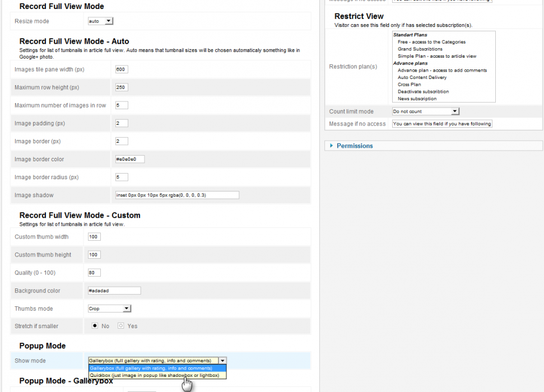The height and width of the screenshot is (392, 544).
Task: Click the Show mode dropdown arrow
Action: 222,361
